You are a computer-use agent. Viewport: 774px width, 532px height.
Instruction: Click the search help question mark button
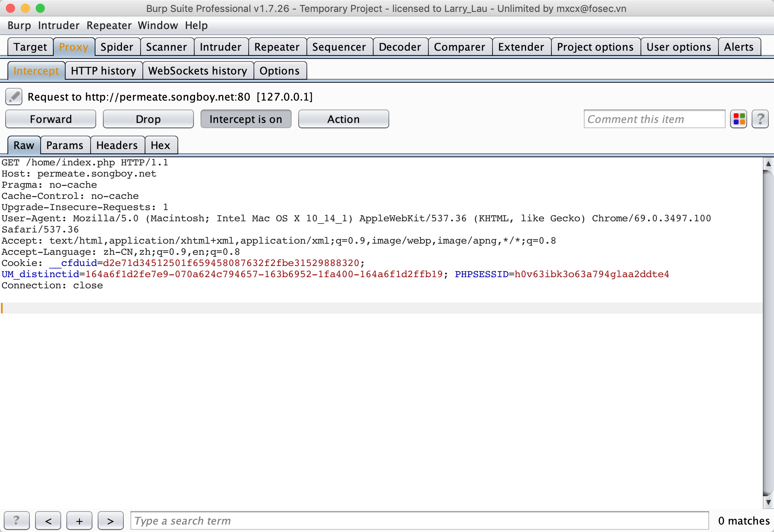16,520
